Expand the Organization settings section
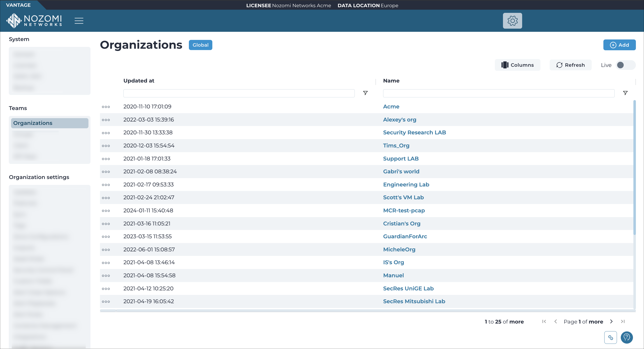644x349 pixels. [x=39, y=177]
